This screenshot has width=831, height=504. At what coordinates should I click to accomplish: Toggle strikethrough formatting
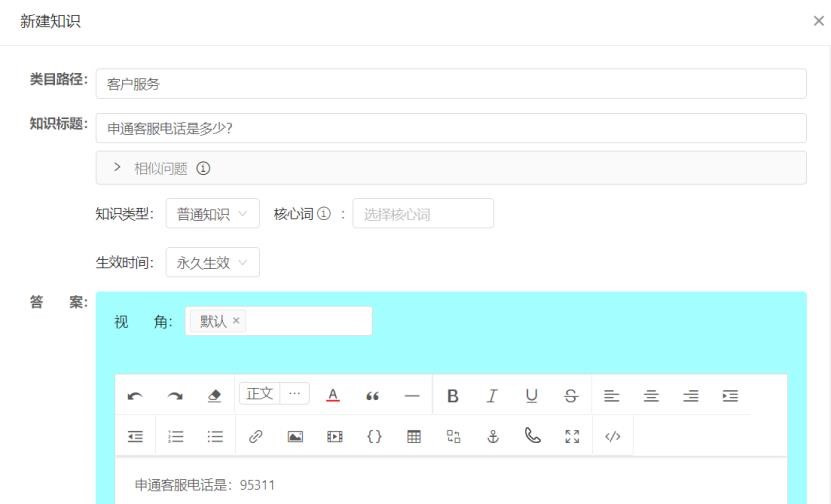coord(571,396)
